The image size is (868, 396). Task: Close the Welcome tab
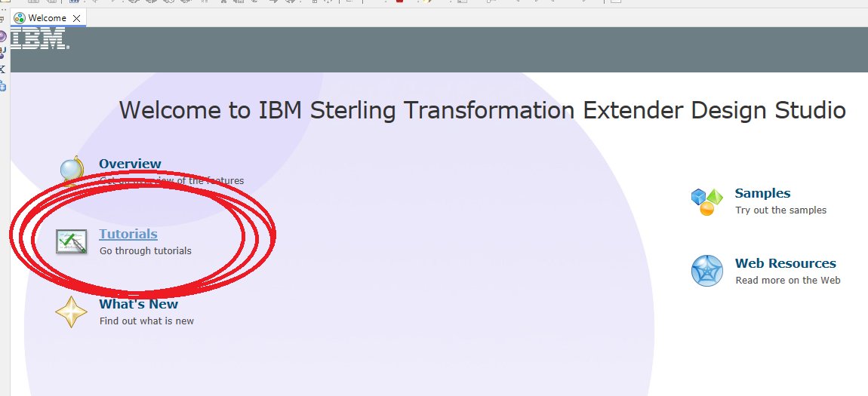tap(77, 18)
